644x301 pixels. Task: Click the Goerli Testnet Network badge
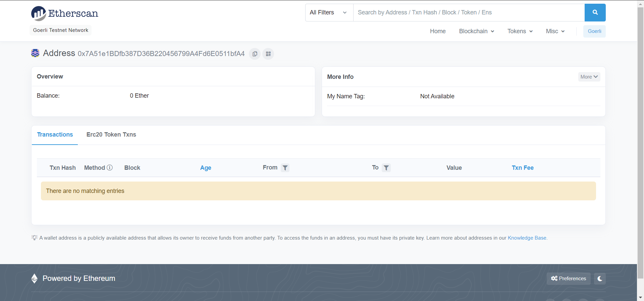[x=61, y=30]
